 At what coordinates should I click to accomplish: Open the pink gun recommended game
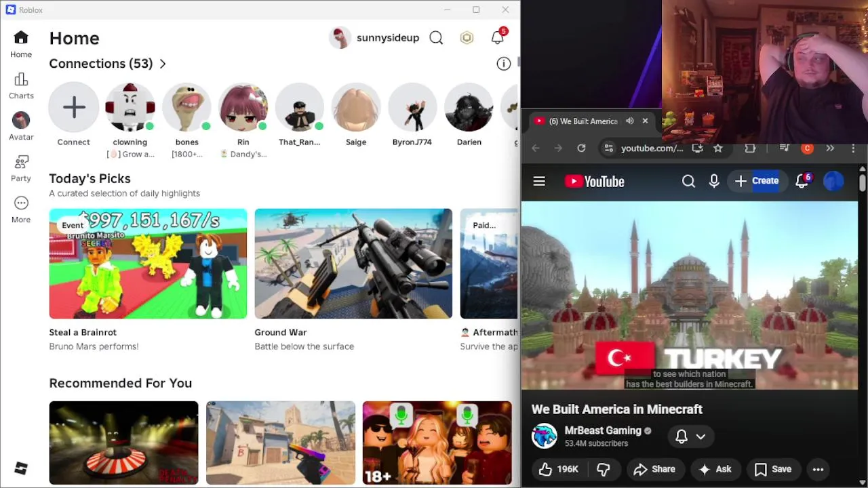[x=281, y=443]
